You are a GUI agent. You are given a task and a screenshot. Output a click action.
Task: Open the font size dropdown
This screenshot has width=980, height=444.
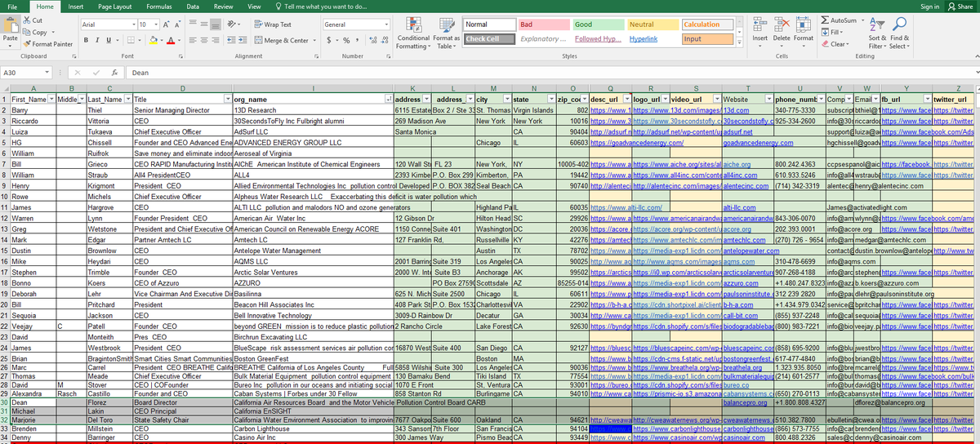[154, 25]
